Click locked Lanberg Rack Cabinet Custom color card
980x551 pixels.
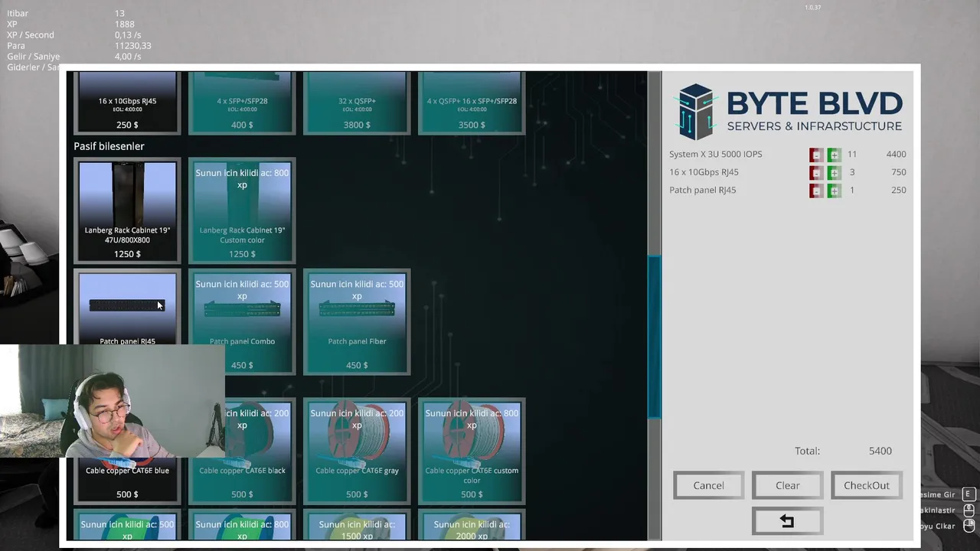(242, 210)
